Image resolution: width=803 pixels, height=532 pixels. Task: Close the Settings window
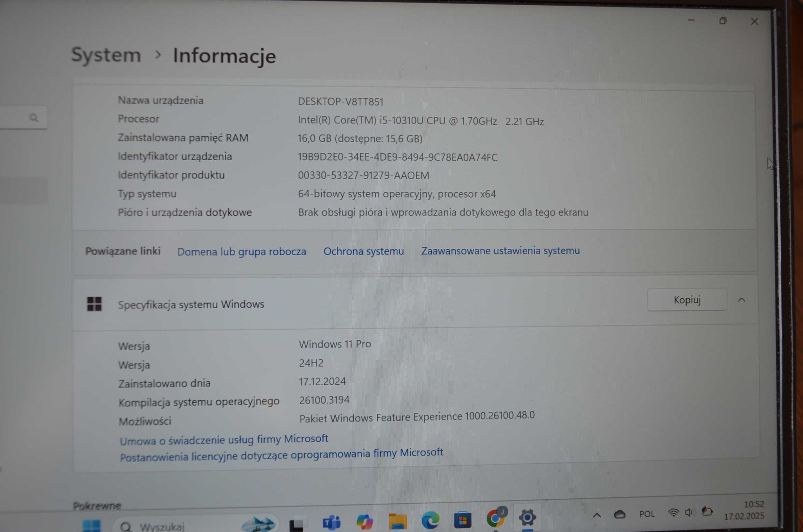[754, 22]
